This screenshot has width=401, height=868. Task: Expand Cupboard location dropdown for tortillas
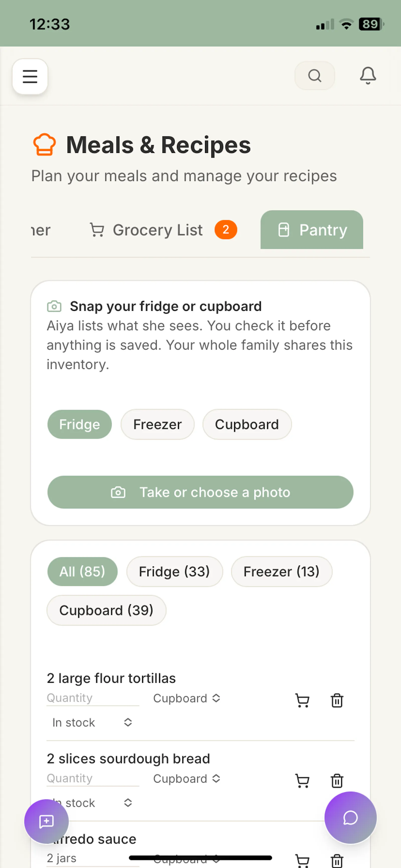coord(186,698)
